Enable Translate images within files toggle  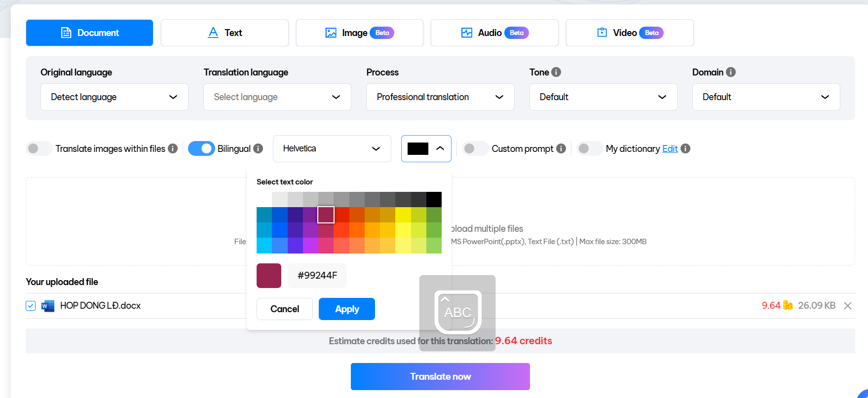39,148
